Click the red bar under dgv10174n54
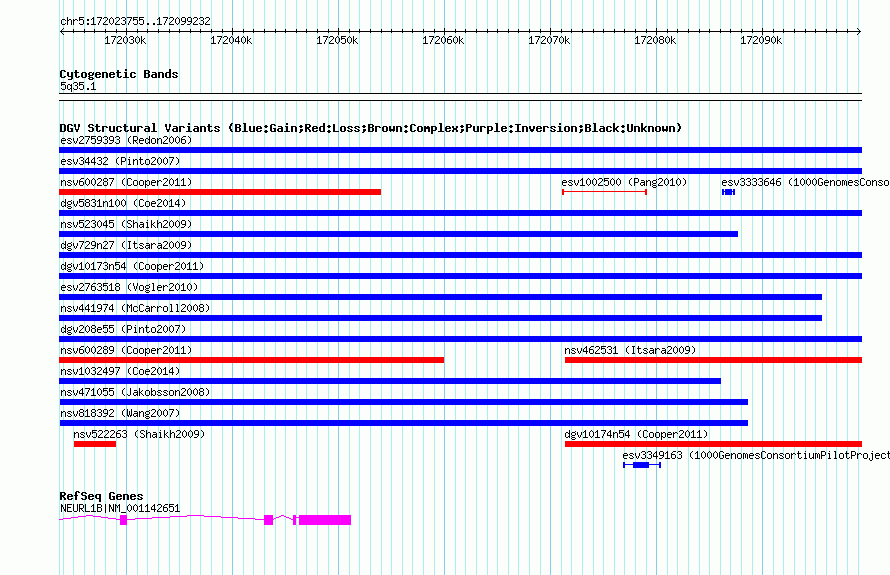This screenshot has height=575, width=890. pyautogui.click(x=713, y=444)
